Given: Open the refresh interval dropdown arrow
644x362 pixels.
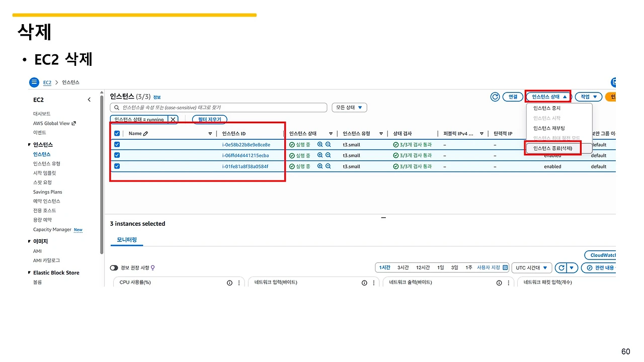Looking at the screenshot, I should pos(572,268).
